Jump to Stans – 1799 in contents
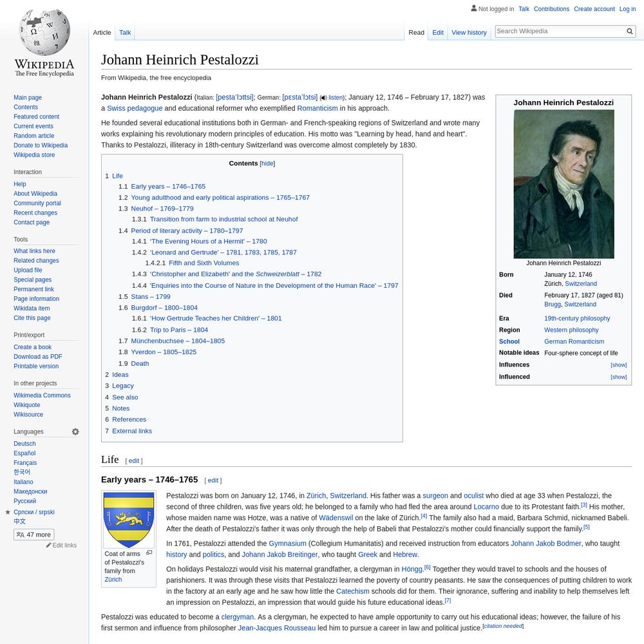 [x=151, y=296]
